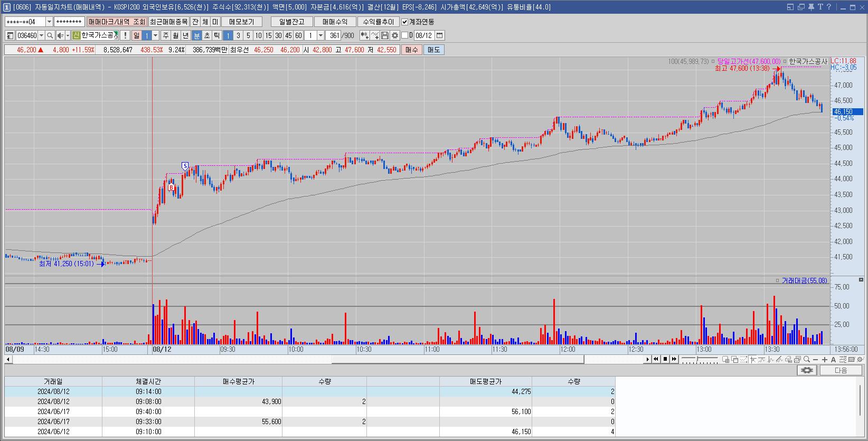Viewport: 868px width, 441px height.
Task: Open the speaker options dropdown arrow
Action: [x=68, y=35]
